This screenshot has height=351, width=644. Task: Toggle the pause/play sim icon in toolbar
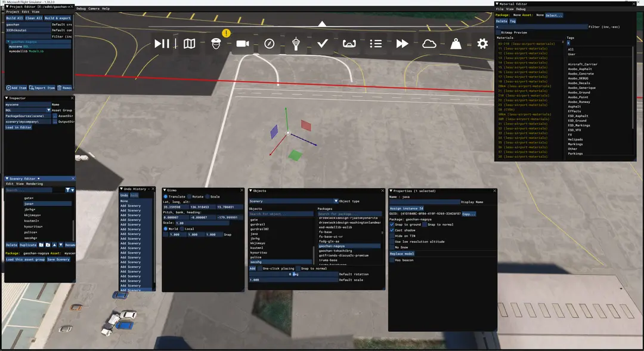(162, 43)
